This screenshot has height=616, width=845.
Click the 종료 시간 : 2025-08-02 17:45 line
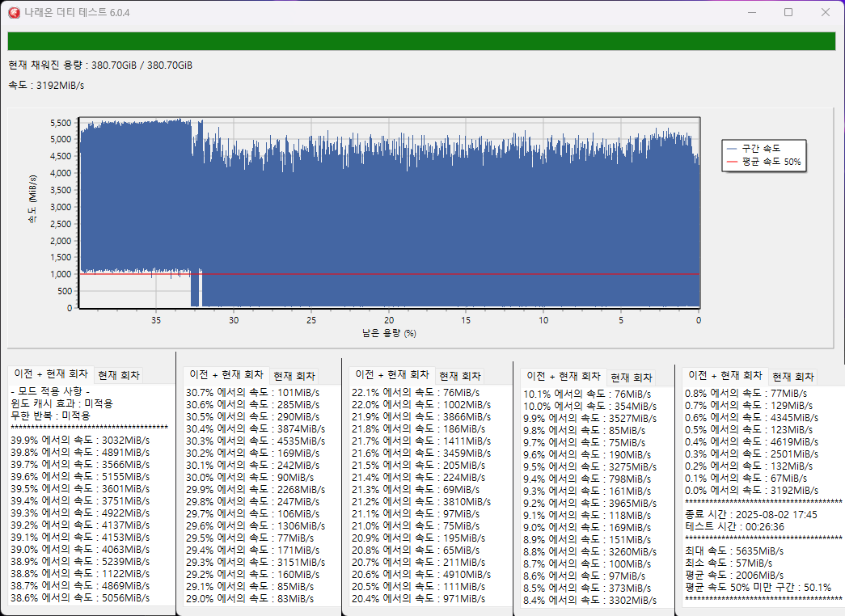751,515
